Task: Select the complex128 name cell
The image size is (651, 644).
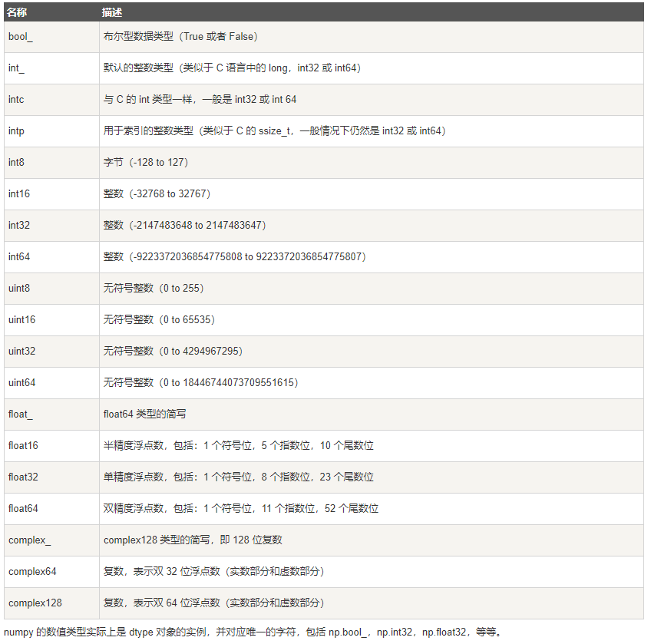Action: click(51, 603)
